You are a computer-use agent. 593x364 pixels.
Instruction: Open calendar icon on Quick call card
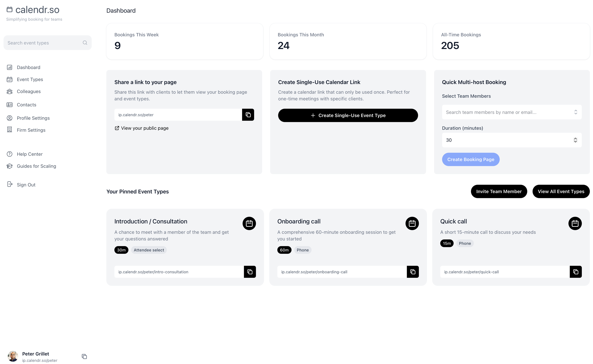(575, 223)
